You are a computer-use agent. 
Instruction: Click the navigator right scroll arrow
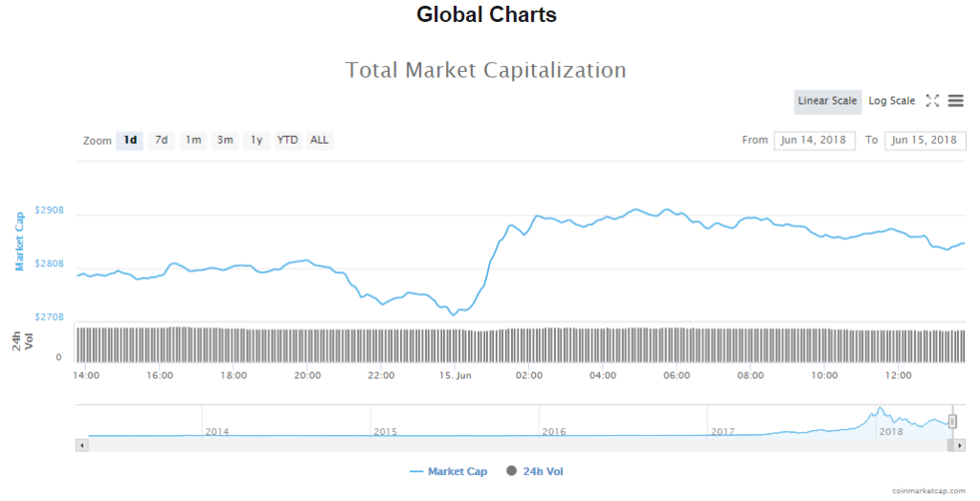coord(960,445)
